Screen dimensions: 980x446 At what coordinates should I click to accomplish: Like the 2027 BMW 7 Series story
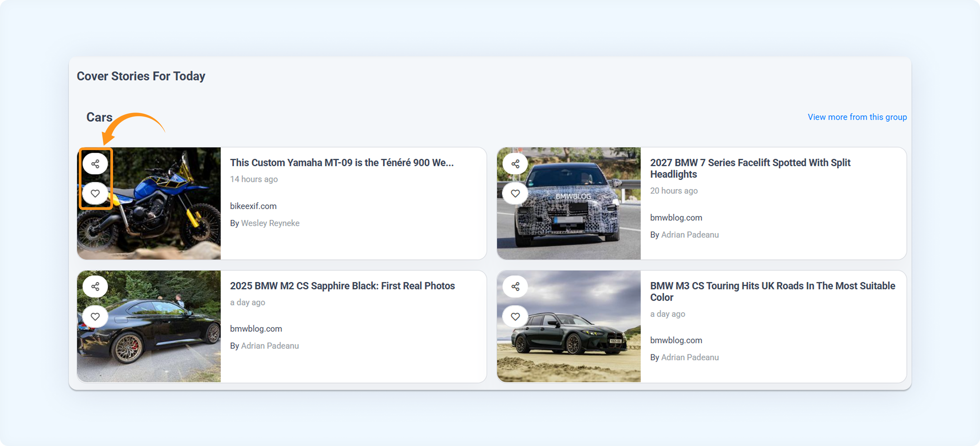click(515, 193)
